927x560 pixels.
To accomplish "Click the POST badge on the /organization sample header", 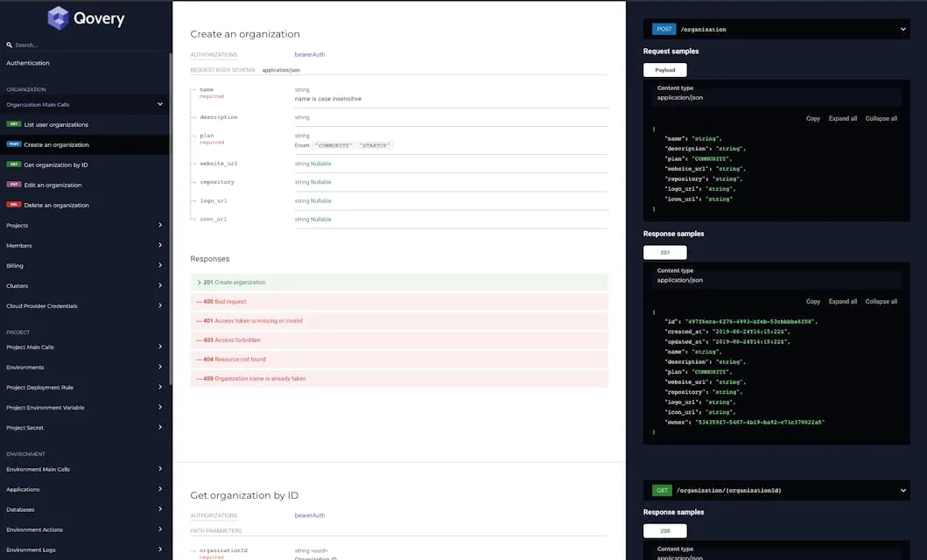I will pos(664,28).
